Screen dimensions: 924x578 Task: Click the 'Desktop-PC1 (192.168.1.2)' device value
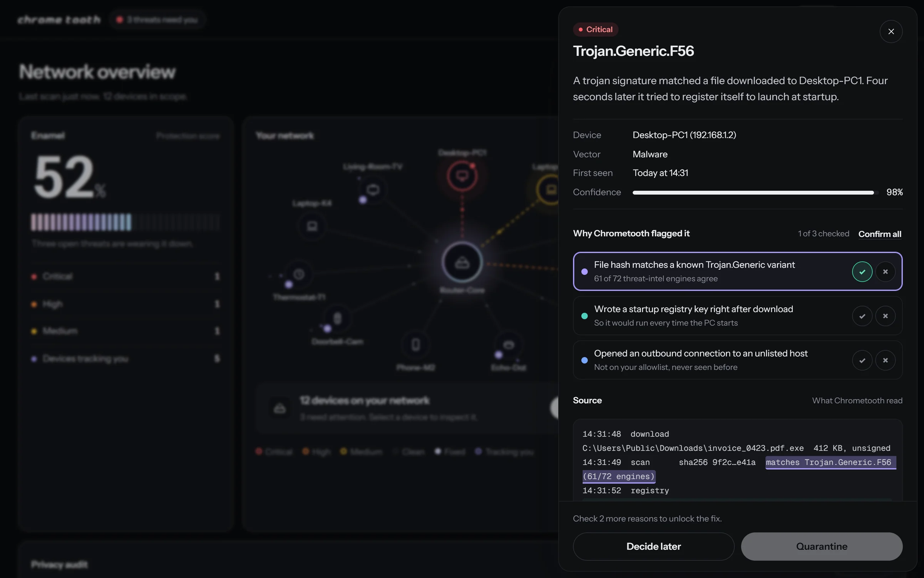[684, 135]
